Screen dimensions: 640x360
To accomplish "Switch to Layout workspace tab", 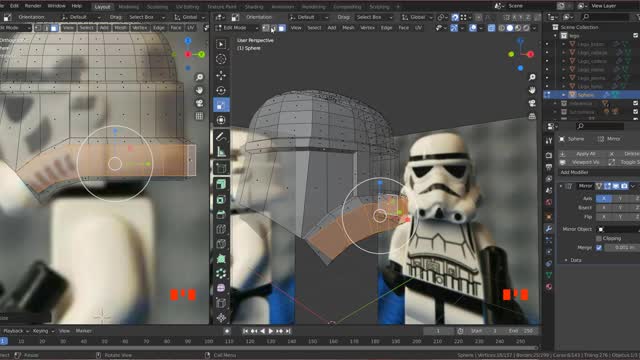I will click(102, 7).
